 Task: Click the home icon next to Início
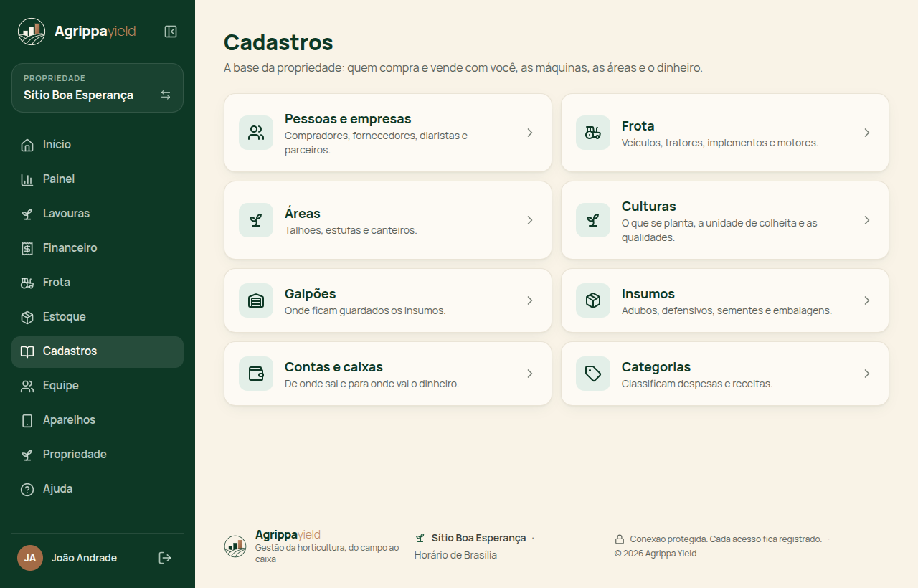(27, 145)
